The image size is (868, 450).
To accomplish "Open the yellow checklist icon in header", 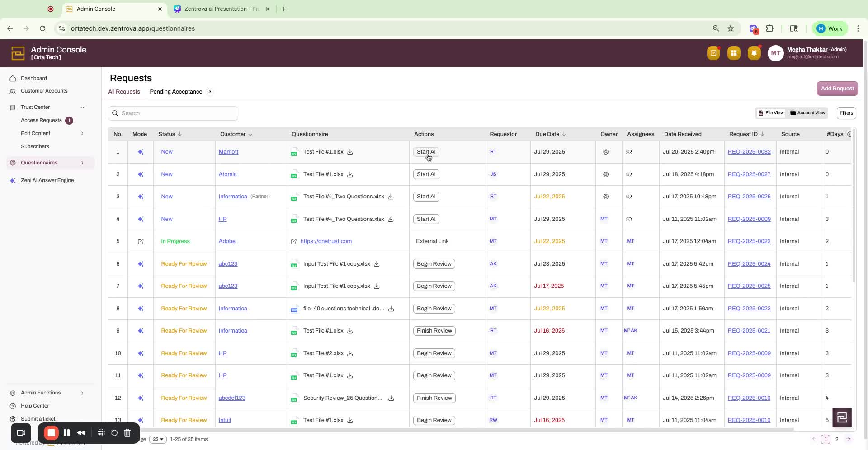I will point(713,53).
